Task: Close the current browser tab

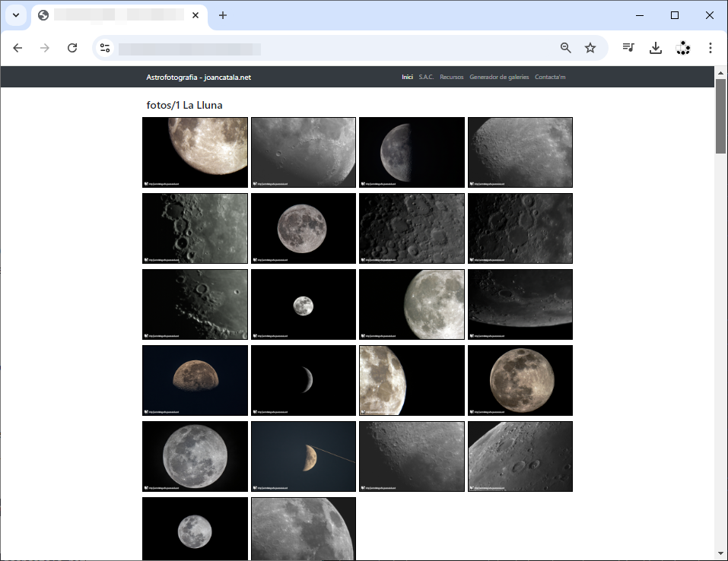Action: coord(196,15)
